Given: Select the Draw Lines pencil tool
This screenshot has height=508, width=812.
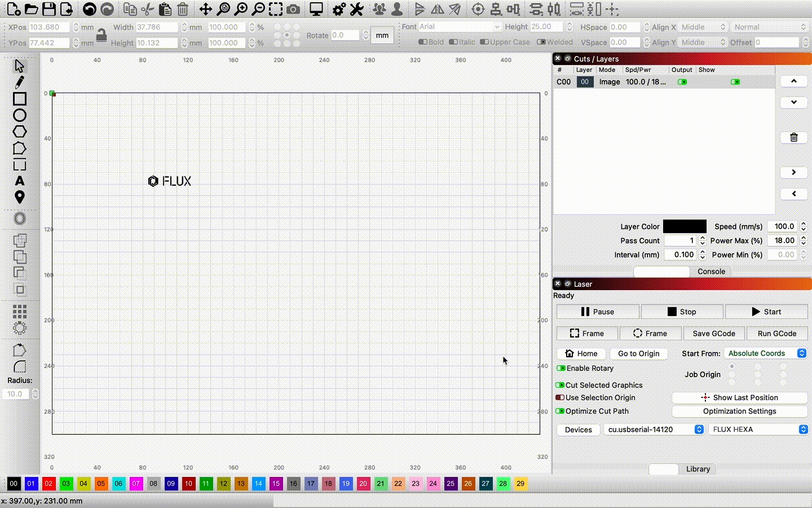Looking at the screenshot, I should tap(20, 82).
